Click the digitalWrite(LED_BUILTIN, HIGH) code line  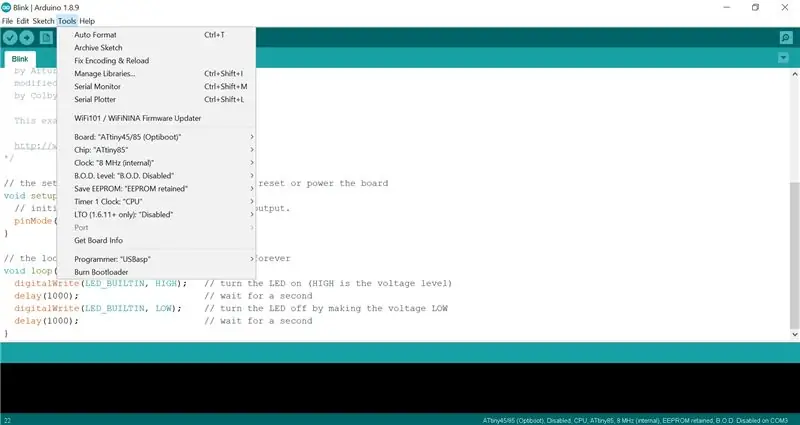click(x=101, y=283)
